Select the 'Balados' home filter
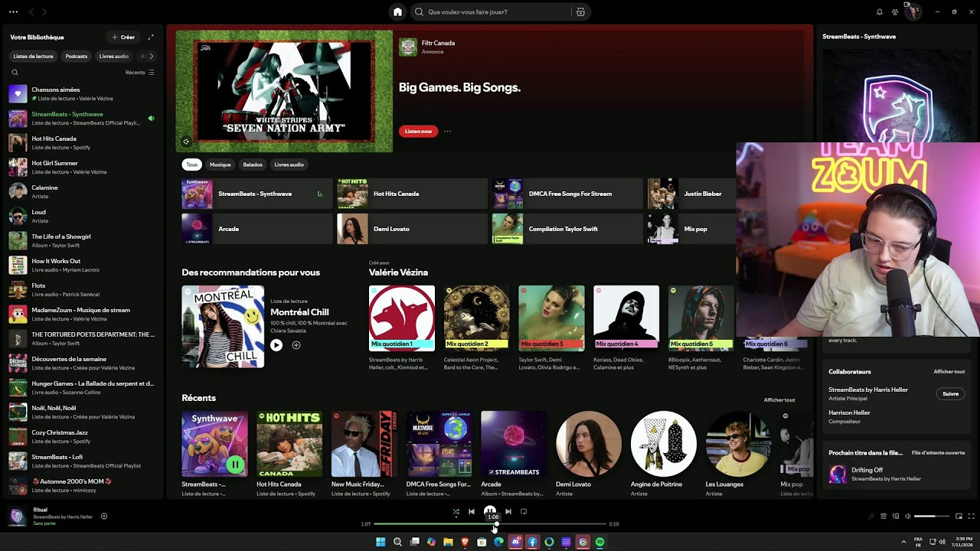The height and width of the screenshot is (551, 980). (253, 165)
